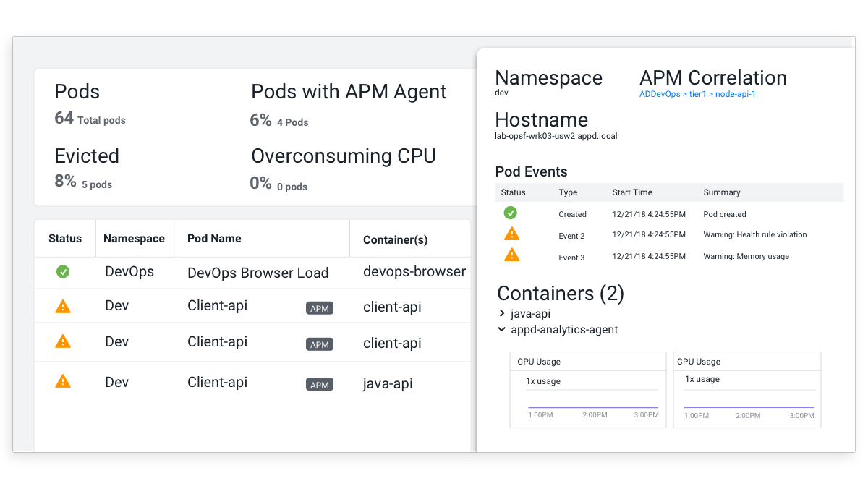Click the 6% 4 Pods APM Agent metric
Image resolution: width=868 pixels, height=489 pixels.
point(279,121)
